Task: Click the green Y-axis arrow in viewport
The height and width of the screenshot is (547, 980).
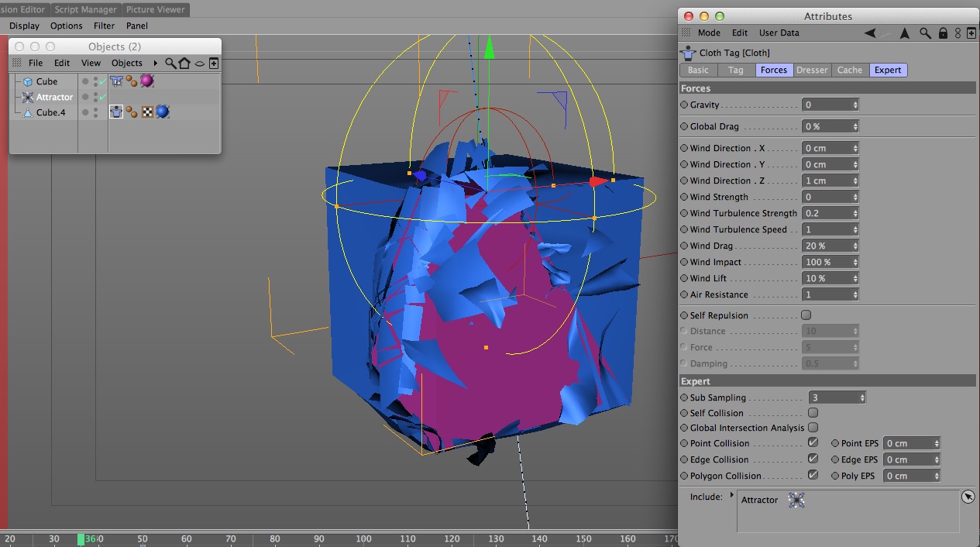Action: point(489,50)
